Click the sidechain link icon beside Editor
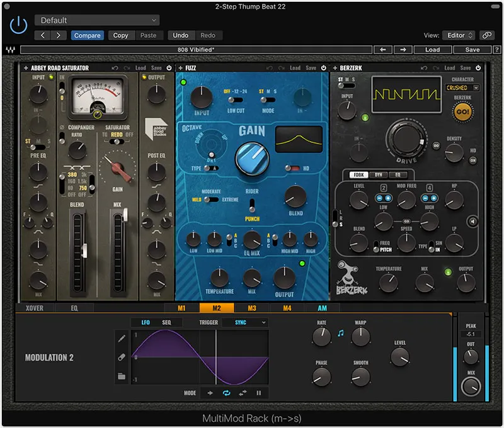This screenshot has height=428, width=504. coord(487,35)
